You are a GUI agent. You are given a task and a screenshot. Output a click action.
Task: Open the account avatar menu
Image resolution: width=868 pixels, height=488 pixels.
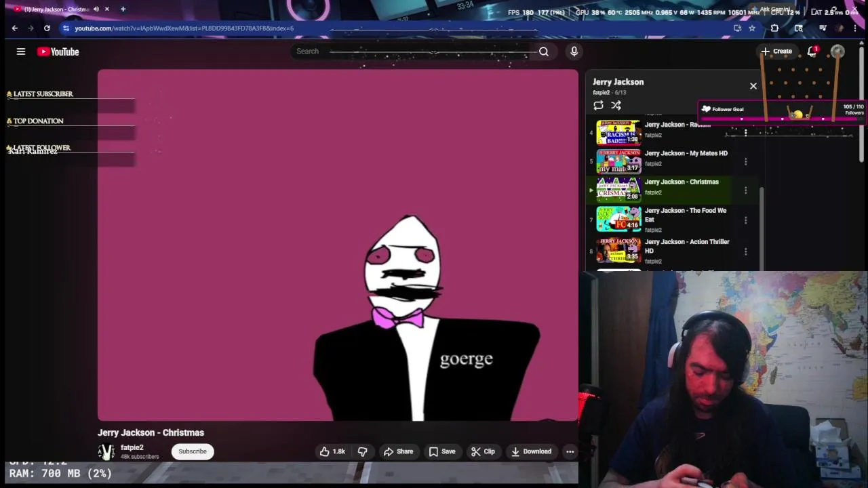tap(837, 52)
